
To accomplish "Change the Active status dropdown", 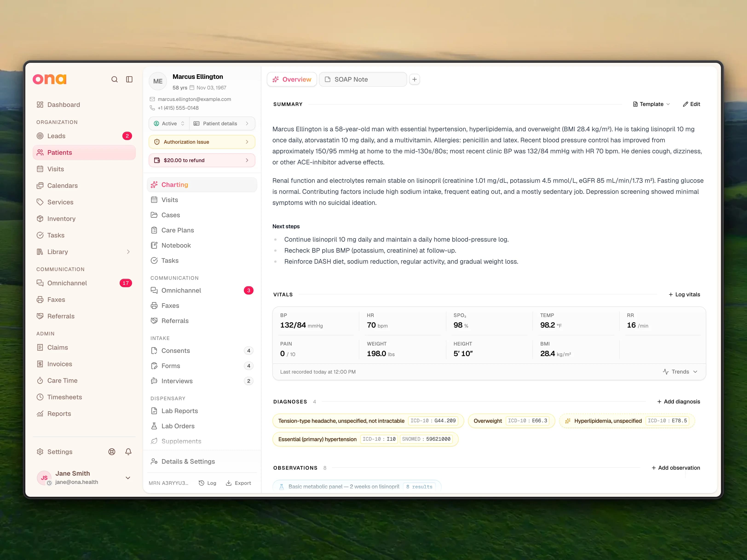I will point(169,123).
